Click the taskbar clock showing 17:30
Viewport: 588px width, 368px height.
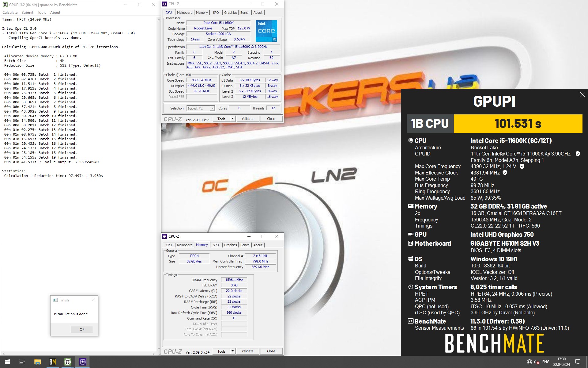click(x=561, y=362)
